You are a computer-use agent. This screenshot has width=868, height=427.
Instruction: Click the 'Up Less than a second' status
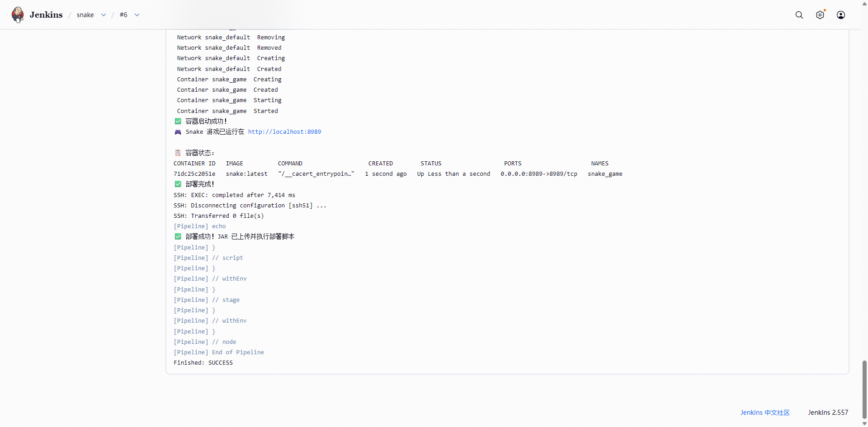453,174
